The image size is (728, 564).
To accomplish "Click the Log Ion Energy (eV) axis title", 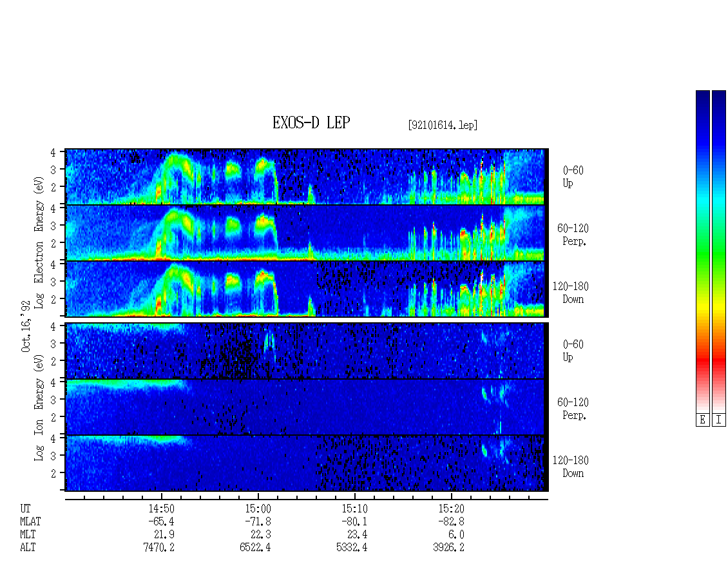I will click(39, 408).
